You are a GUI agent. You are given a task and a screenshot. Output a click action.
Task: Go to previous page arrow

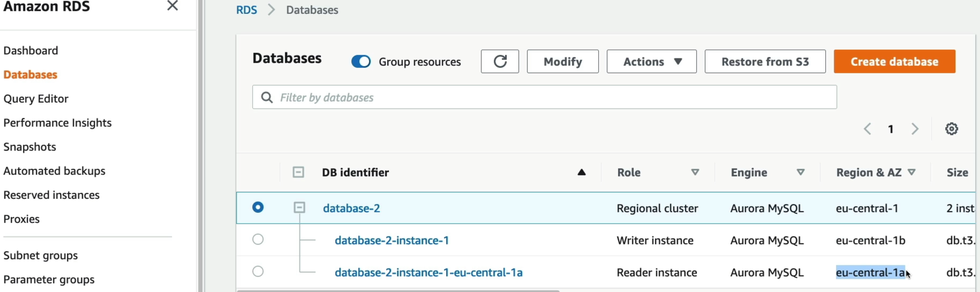868,129
